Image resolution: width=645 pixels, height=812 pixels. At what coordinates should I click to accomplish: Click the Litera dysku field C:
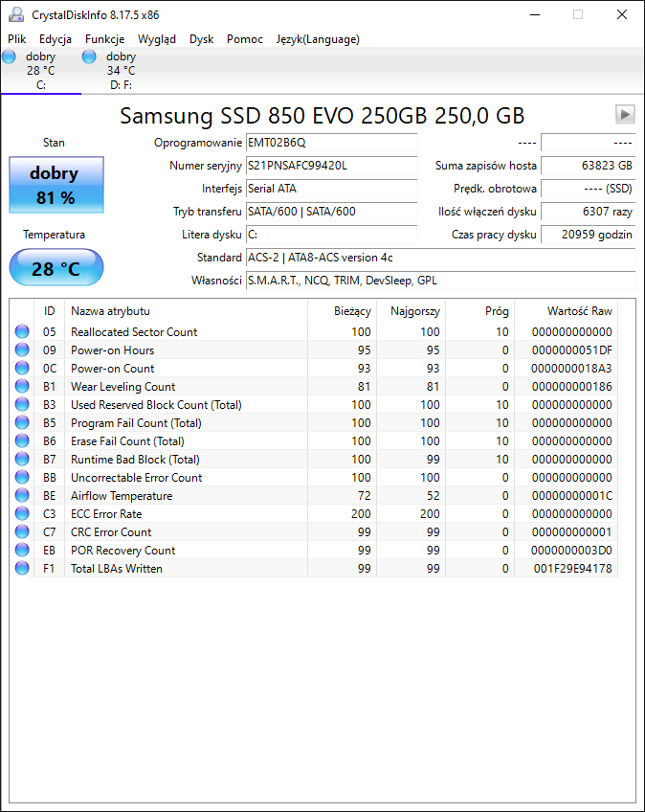(x=331, y=235)
